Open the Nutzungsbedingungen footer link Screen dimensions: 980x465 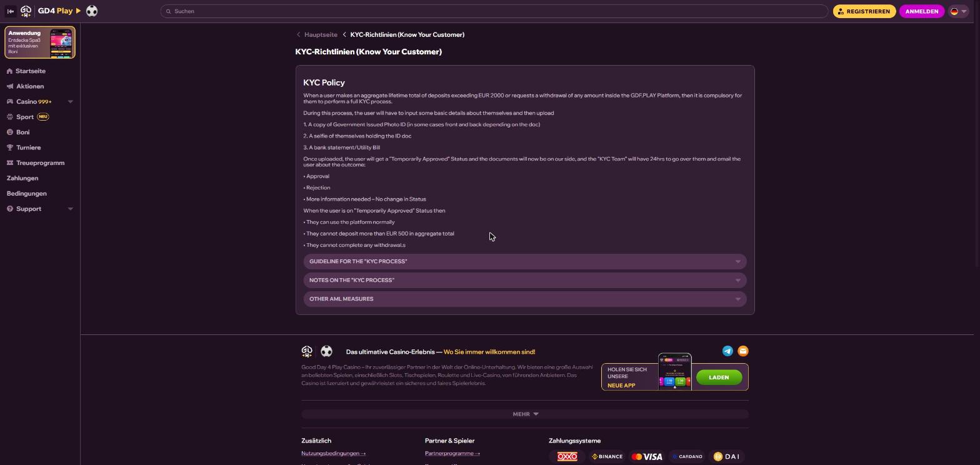click(334, 454)
